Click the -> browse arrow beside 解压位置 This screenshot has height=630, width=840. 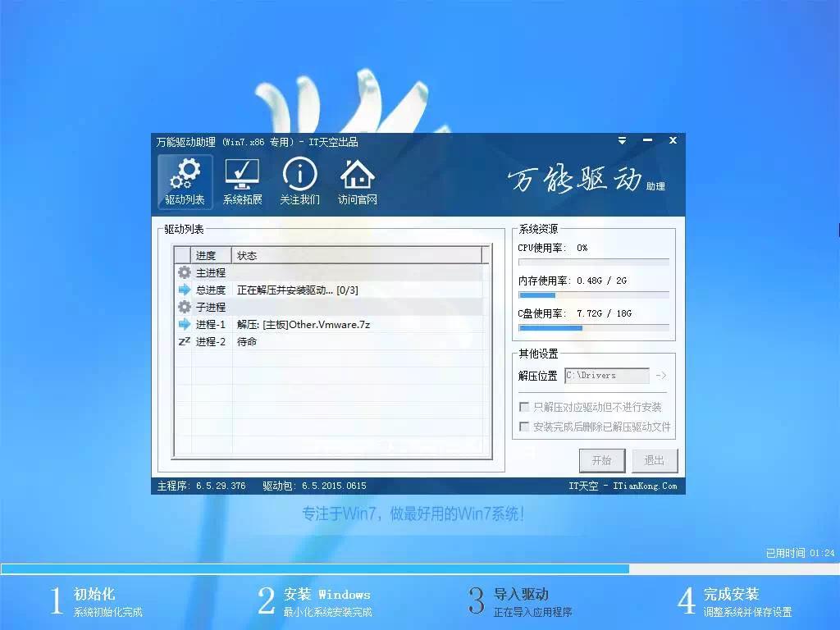(662, 376)
